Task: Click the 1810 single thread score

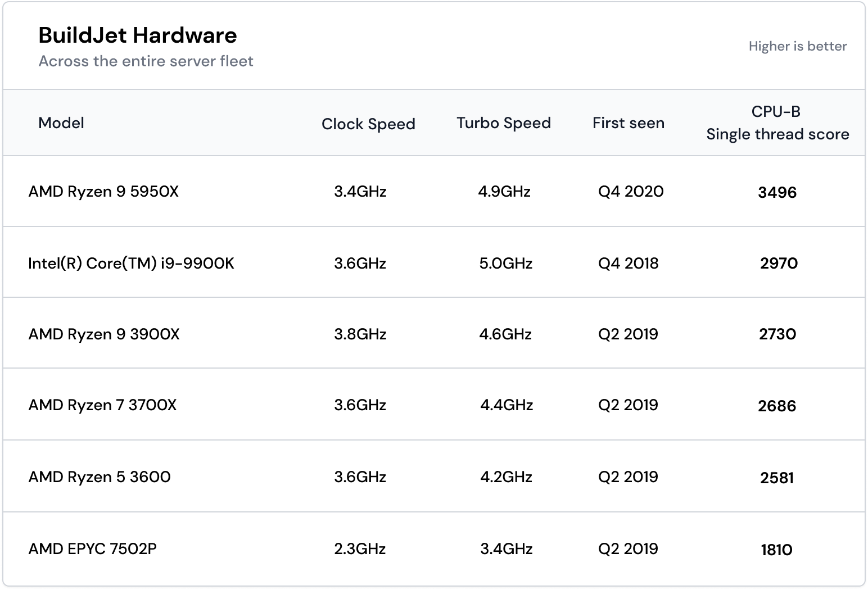Action: pyautogui.click(x=777, y=550)
